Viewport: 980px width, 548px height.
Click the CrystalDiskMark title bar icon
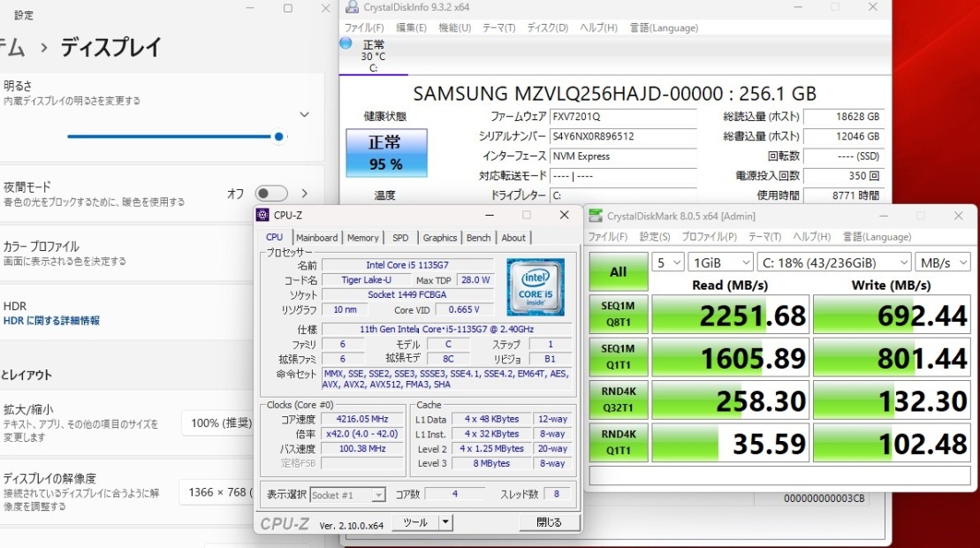click(596, 216)
